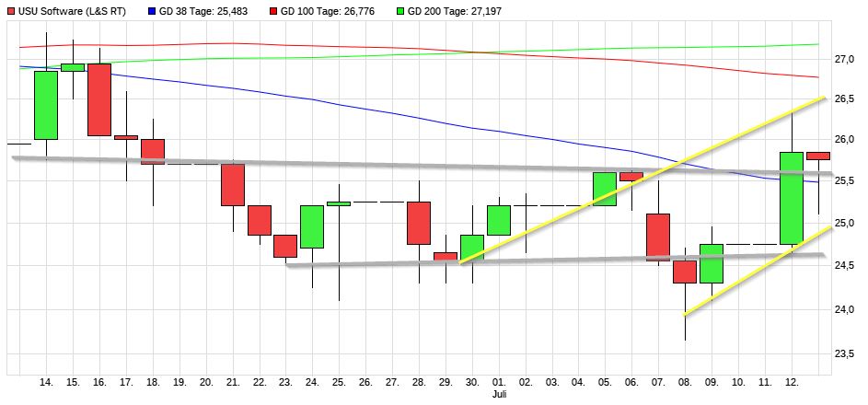Click the small red candle on the 06th
Screen dimensions: 868x405
(x=631, y=177)
